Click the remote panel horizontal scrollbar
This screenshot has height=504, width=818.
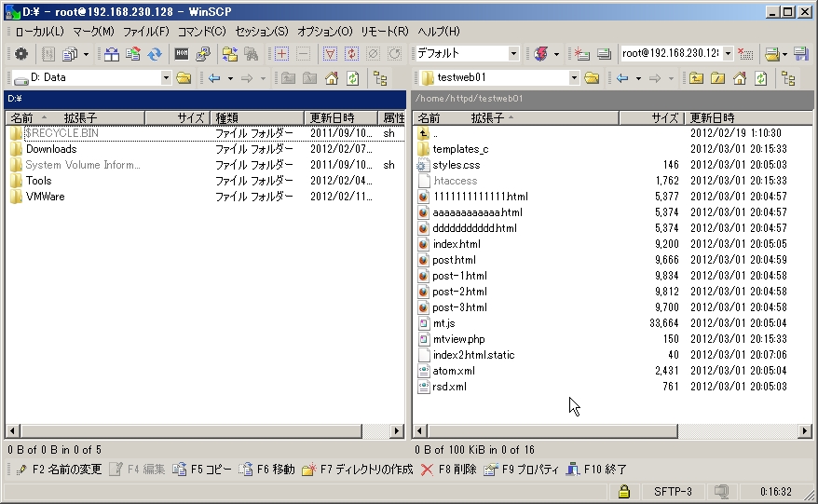(x=552, y=431)
